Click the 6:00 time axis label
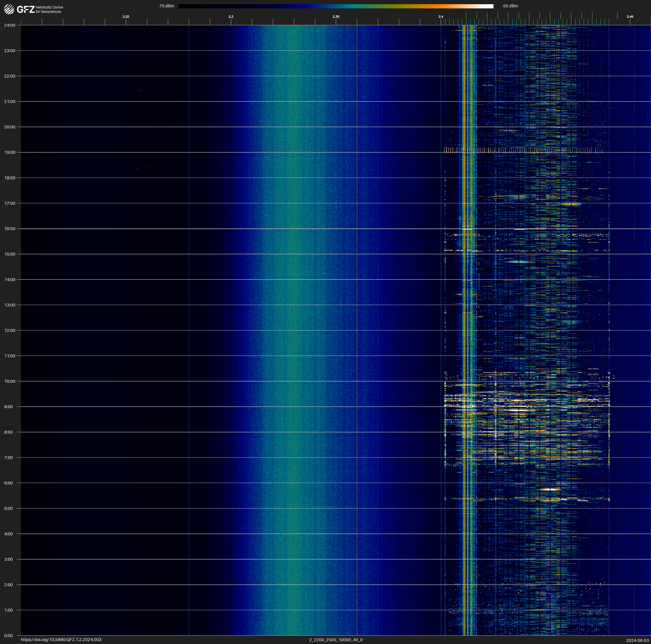 click(x=8, y=483)
